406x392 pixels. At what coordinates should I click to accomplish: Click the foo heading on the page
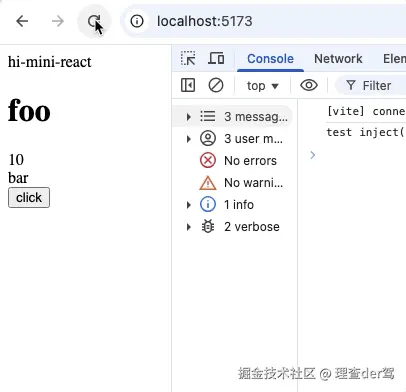coord(29,111)
